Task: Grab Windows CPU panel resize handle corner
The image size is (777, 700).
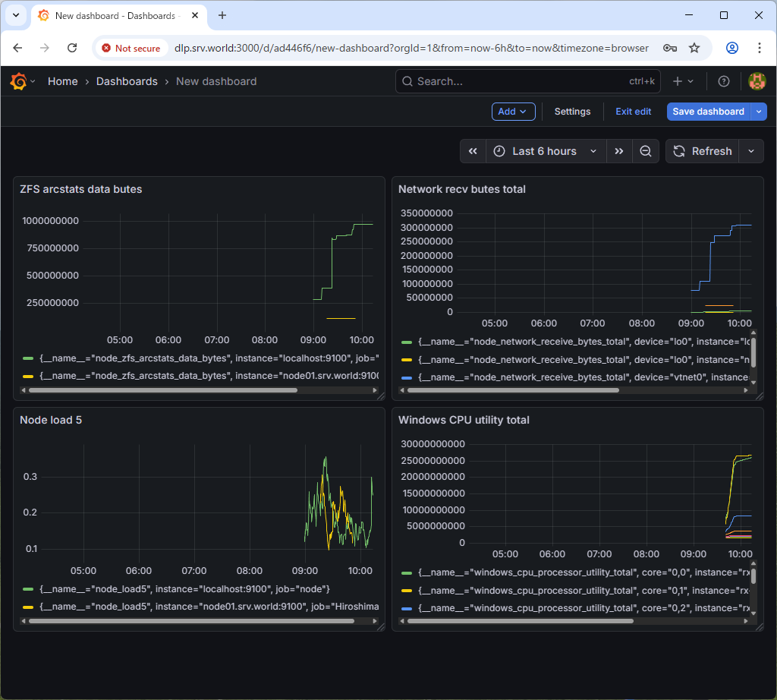Action: tap(760, 627)
